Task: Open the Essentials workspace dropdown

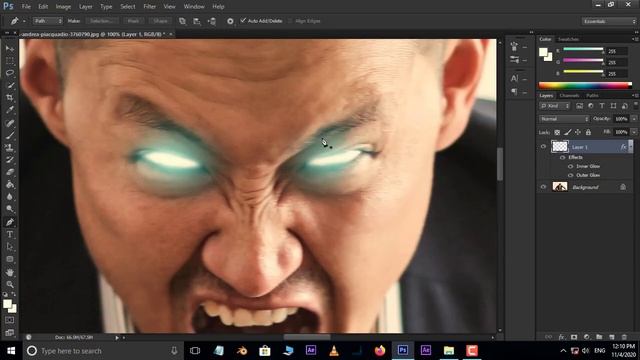Action: (x=609, y=21)
